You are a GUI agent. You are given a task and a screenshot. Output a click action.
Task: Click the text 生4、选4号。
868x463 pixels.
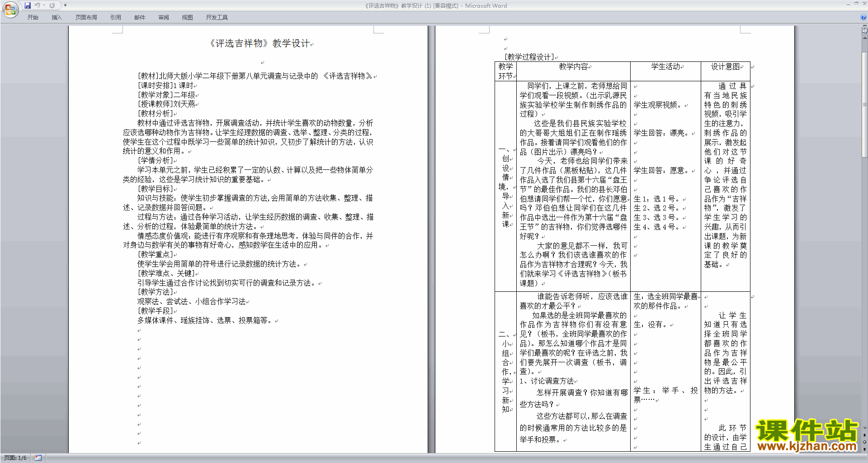658,227
